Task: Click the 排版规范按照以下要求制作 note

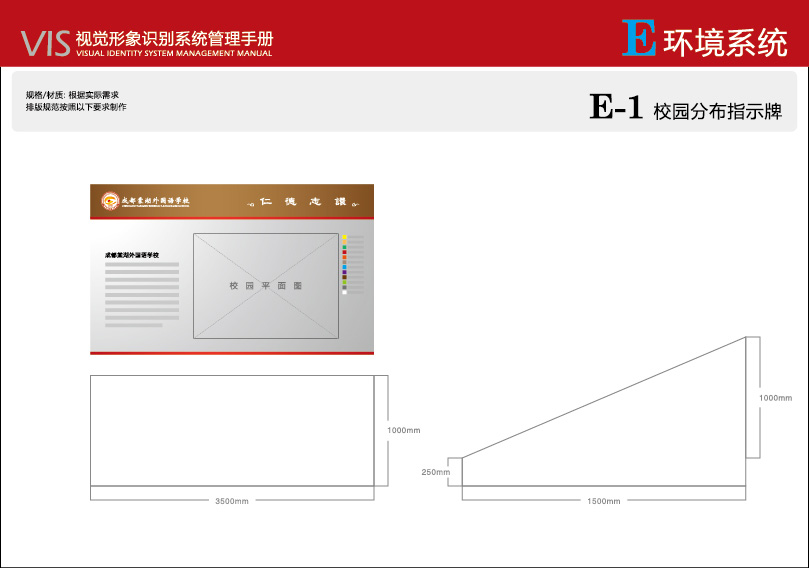Action: pos(76,106)
